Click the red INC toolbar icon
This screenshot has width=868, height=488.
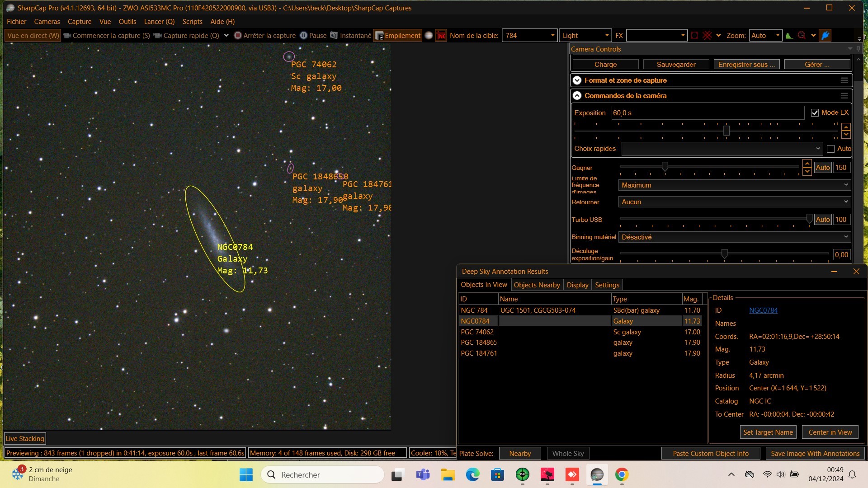click(441, 36)
